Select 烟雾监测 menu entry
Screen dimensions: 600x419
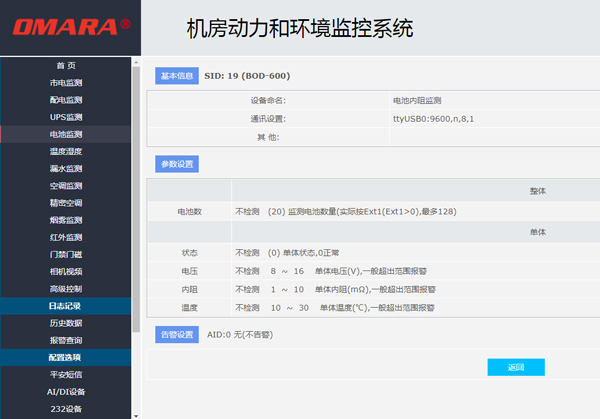tap(66, 220)
